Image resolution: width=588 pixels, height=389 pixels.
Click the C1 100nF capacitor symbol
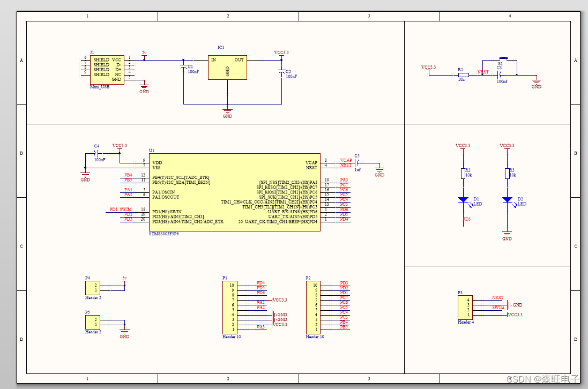click(x=183, y=66)
